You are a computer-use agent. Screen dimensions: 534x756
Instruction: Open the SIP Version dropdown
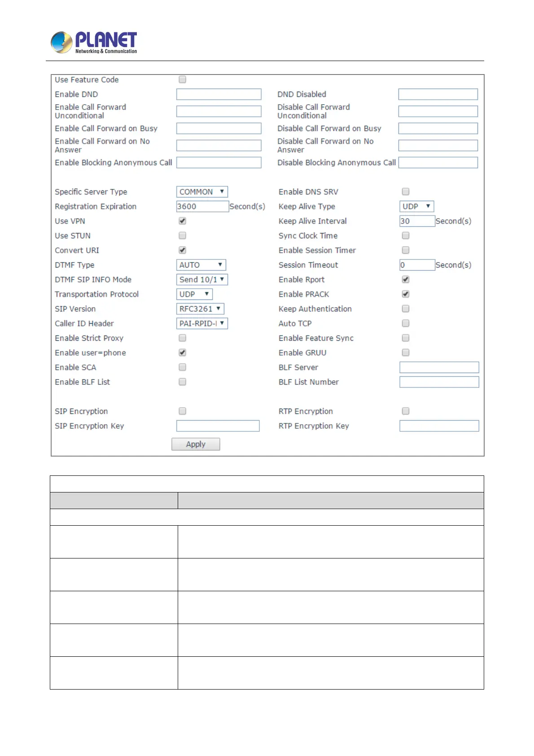point(200,308)
